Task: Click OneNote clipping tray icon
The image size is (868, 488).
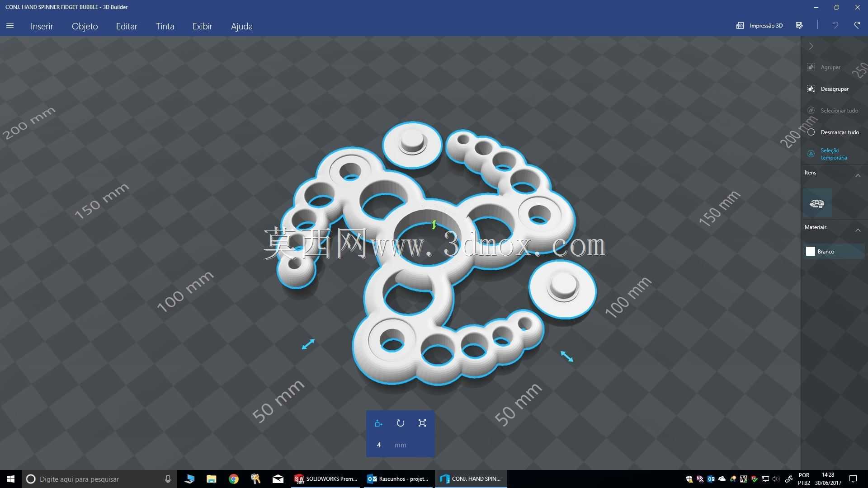Action: 700,479
